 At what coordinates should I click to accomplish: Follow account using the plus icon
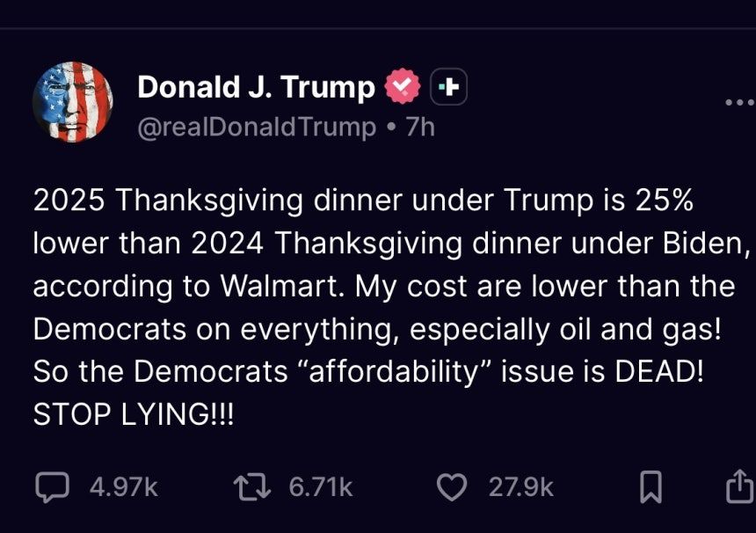pyautogui.click(x=449, y=88)
